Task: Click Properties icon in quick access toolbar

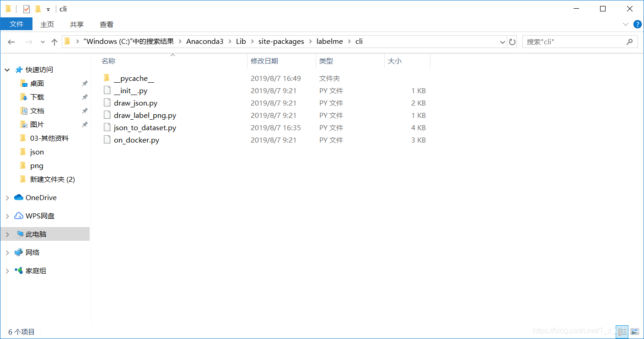Action: (x=27, y=9)
